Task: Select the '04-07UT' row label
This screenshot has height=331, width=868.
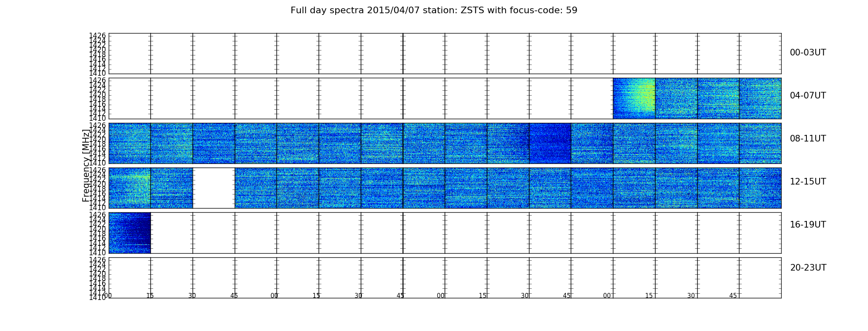Action: pos(808,96)
